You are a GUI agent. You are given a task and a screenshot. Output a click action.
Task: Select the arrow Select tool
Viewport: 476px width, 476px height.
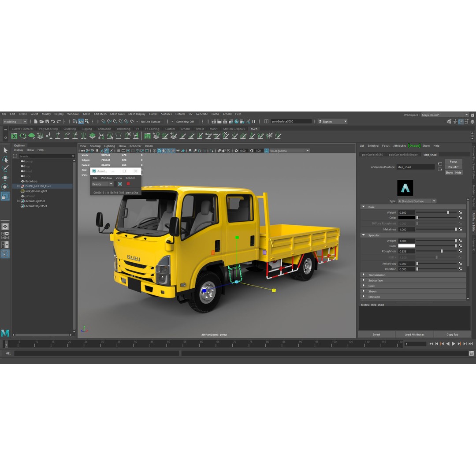[x=5, y=150]
